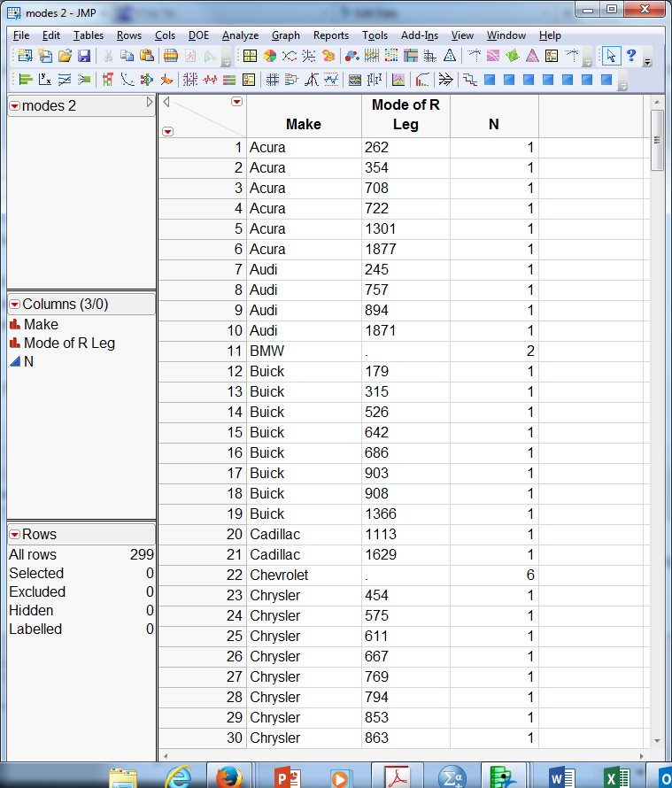Click the Make column header
Viewport: 672px width, 788px height.
[304, 116]
